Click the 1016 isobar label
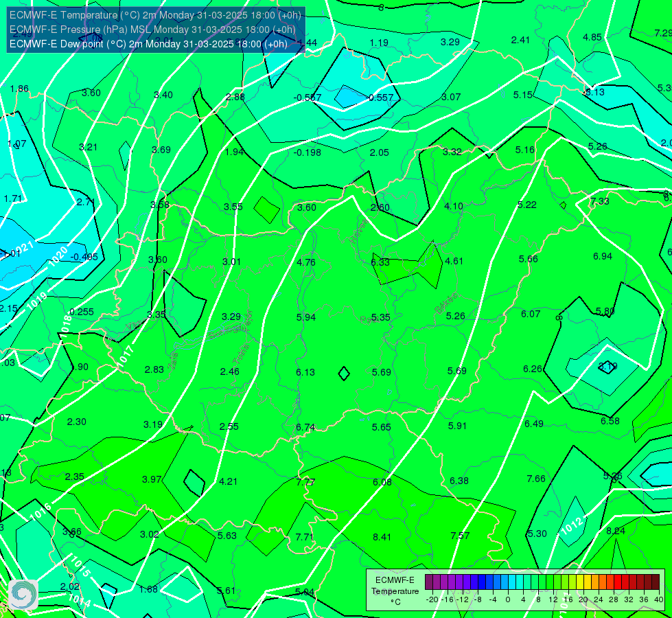 pos(40,512)
